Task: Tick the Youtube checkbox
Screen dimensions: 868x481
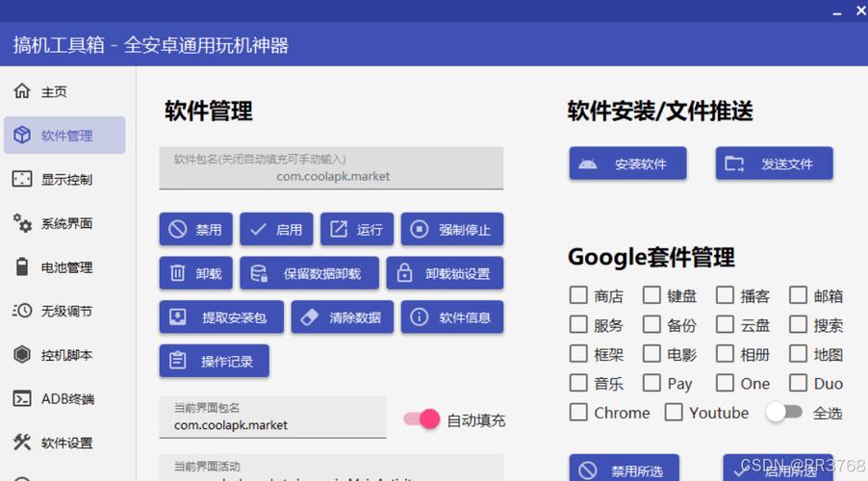Action: tap(674, 413)
